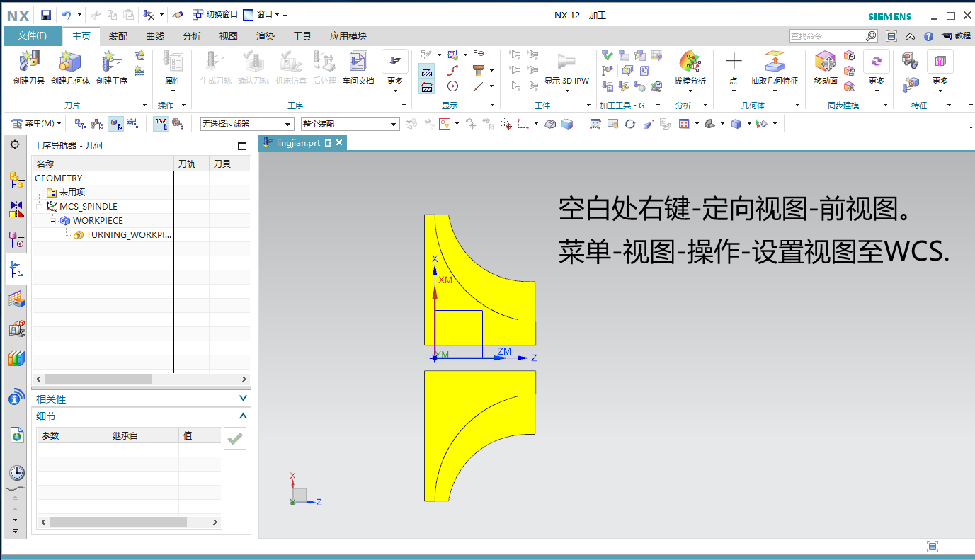The height and width of the screenshot is (560, 975).
Task: Switch to the 曲线 ribbon tab
Action: (x=155, y=36)
